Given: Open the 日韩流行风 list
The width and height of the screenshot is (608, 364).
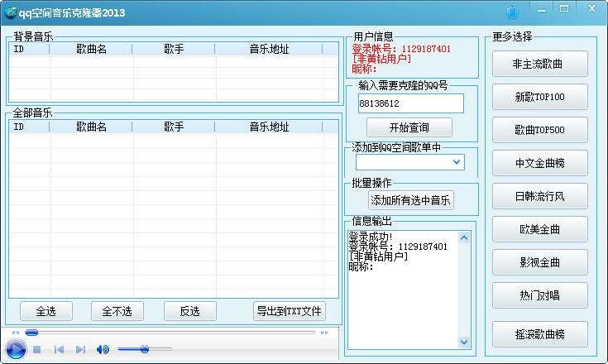Looking at the screenshot, I should click(539, 197).
